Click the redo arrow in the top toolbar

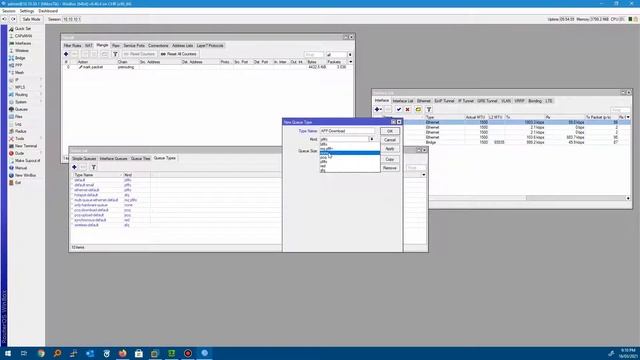click(13, 19)
